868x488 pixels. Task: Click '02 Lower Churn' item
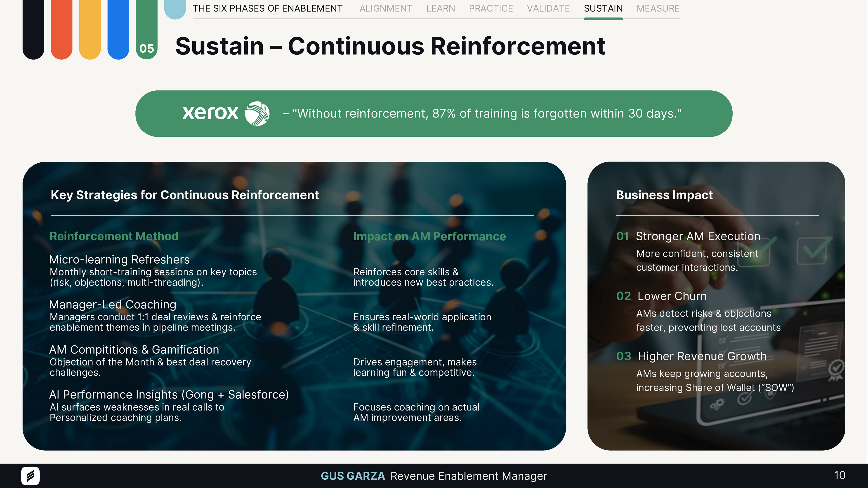point(661,296)
